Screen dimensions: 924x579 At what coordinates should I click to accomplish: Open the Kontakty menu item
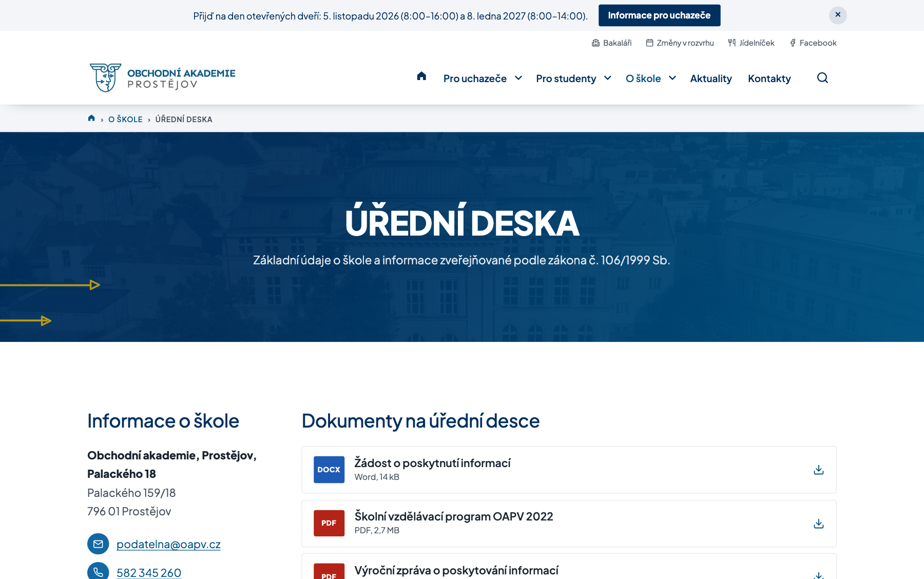769,79
